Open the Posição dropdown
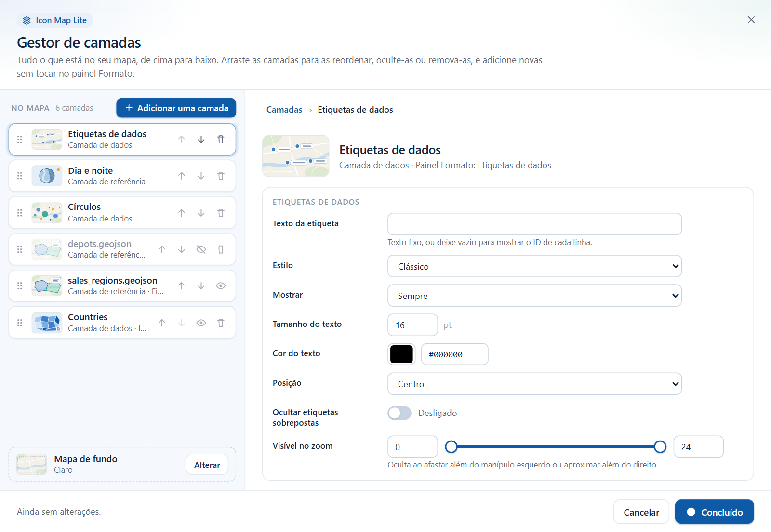Image resolution: width=771 pixels, height=532 pixels. [x=534, y=384]
